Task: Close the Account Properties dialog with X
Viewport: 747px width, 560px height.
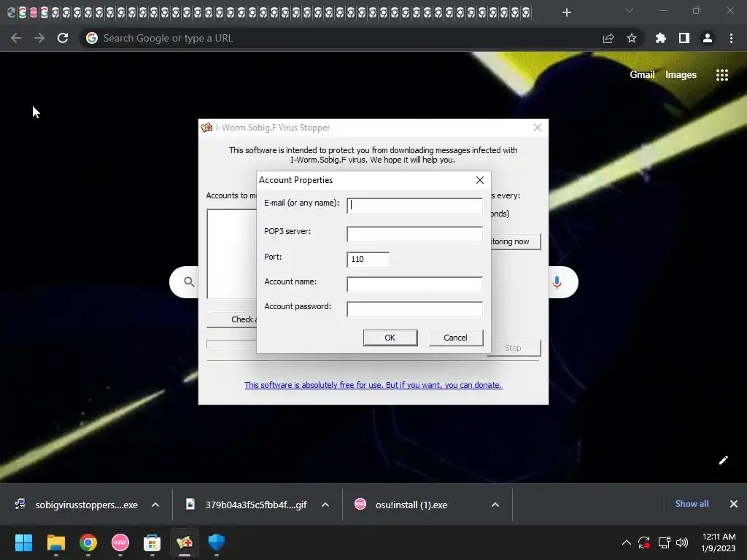Action: pos(480,180)
